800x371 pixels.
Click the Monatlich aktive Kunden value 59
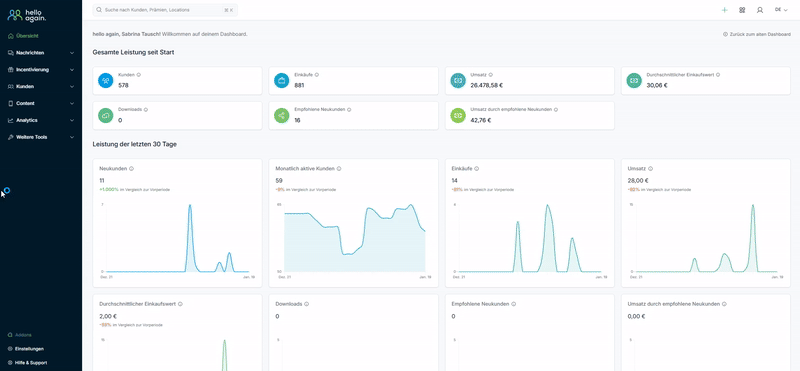(x=279, y=181)
